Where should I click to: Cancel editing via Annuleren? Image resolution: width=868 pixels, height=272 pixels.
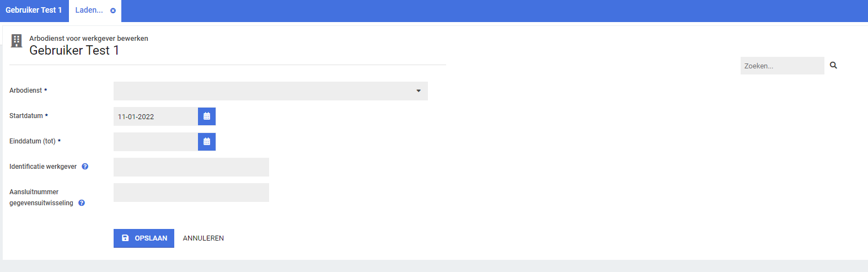tap(203, 238)
